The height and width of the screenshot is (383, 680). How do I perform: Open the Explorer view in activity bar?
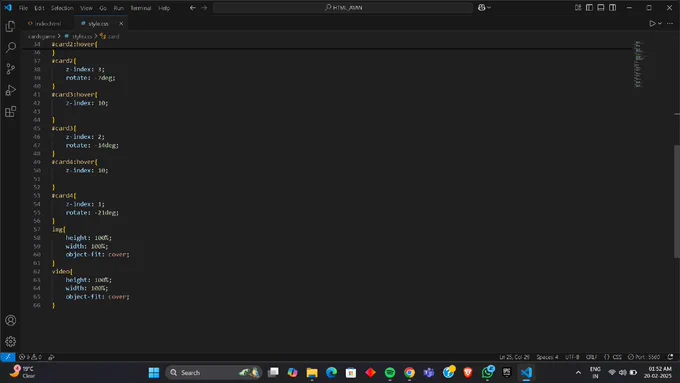click(x=10, y=26)
